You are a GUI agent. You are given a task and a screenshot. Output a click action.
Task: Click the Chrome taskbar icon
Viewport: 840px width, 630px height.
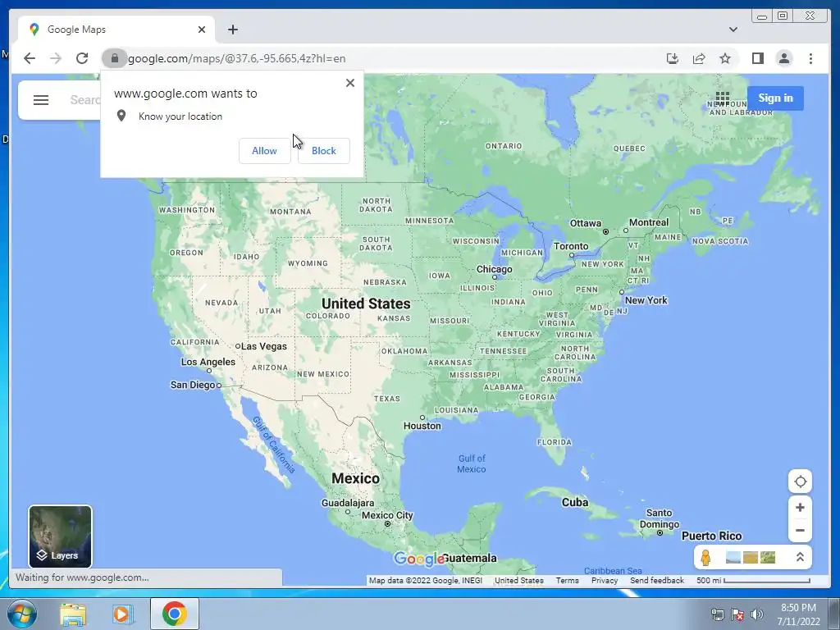pyautogui.click(x=174, y=614)
